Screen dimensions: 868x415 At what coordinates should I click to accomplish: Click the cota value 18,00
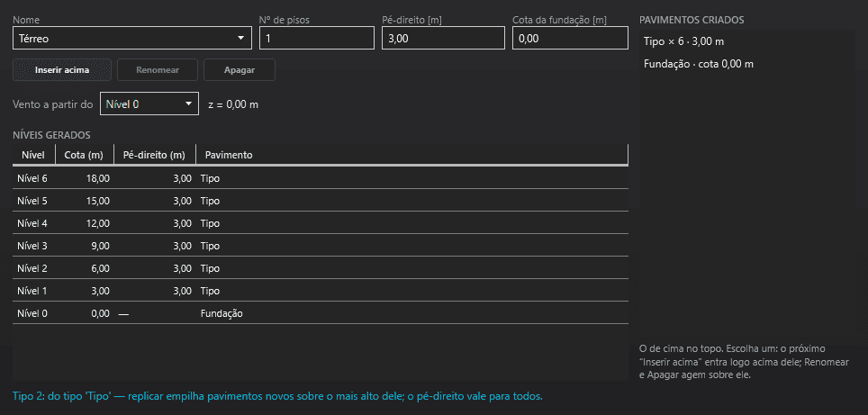[98, 178]
